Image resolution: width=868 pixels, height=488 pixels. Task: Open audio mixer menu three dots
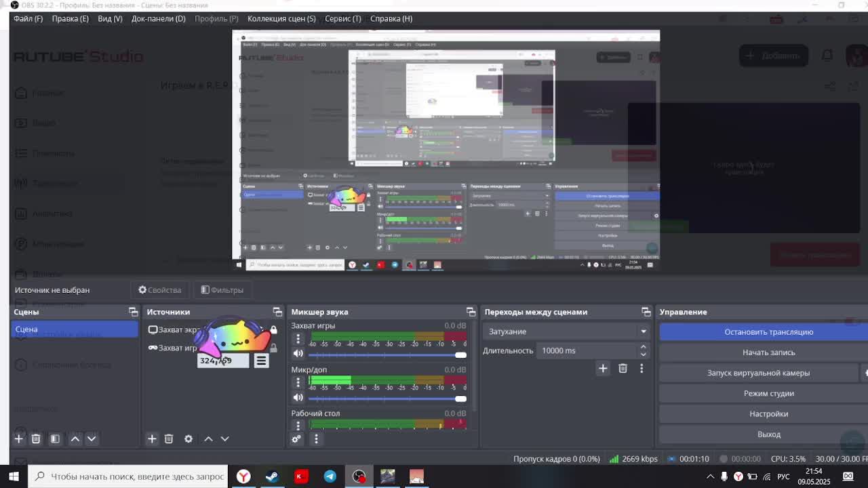click(316, 439)
